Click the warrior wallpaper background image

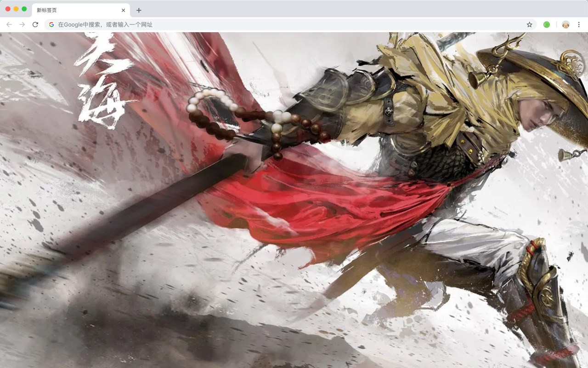(x=294, y=200)
